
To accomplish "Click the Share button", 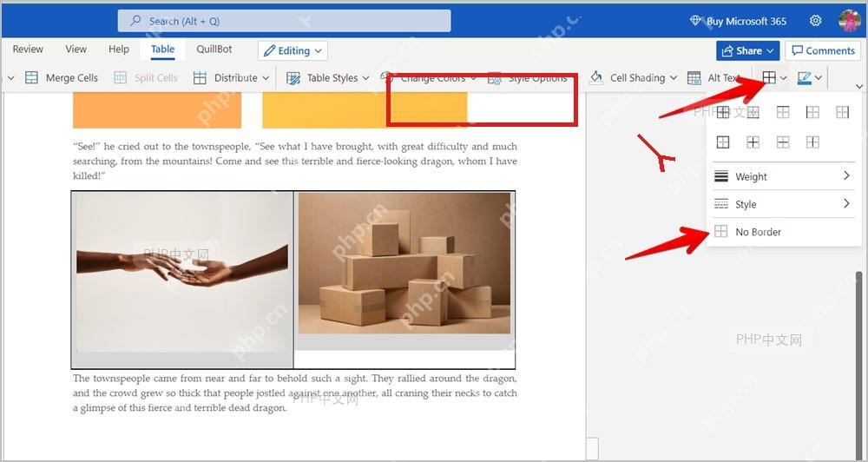I will (x=748, y=50).
